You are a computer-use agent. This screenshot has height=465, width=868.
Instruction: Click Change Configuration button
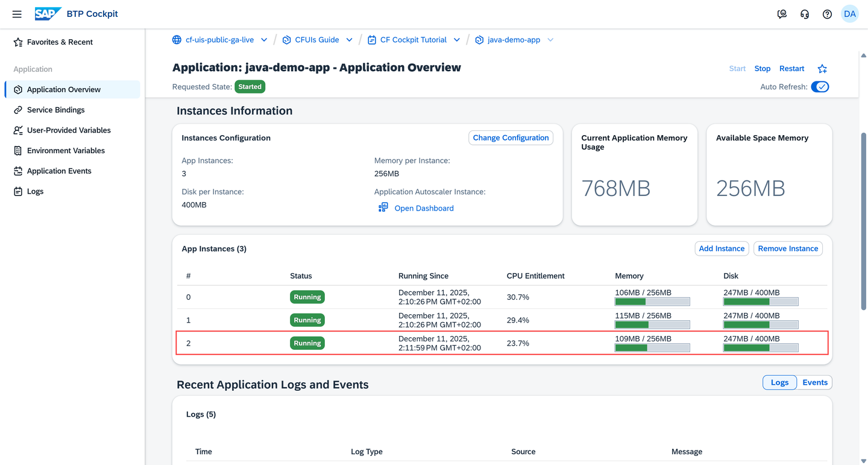coord(511,138)
